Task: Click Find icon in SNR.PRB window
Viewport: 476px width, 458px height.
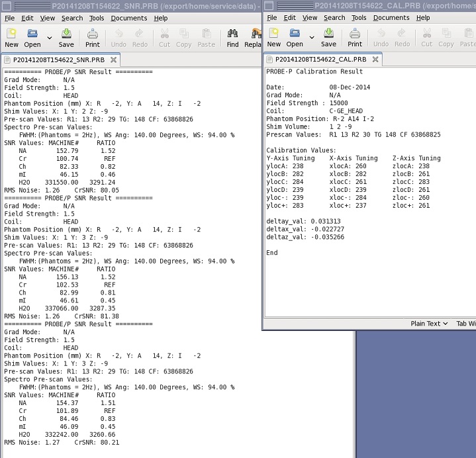Action: click(x=232, y=37)
